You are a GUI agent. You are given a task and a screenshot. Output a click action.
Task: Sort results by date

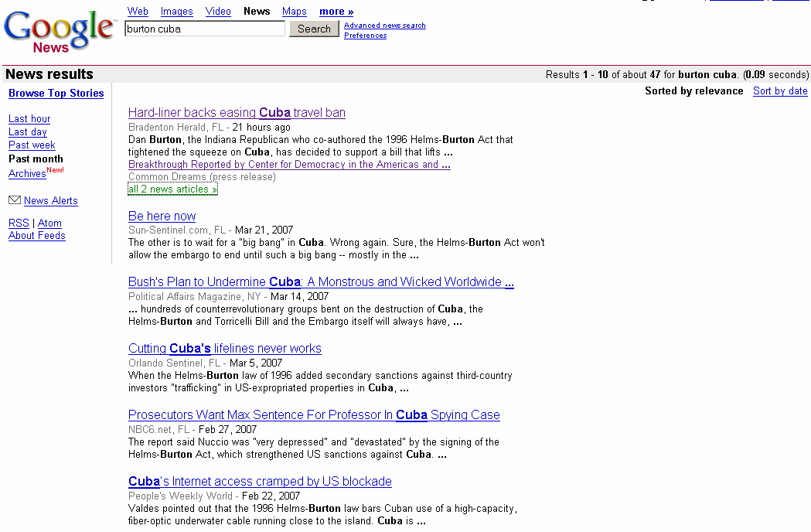[x=780, y=91]
